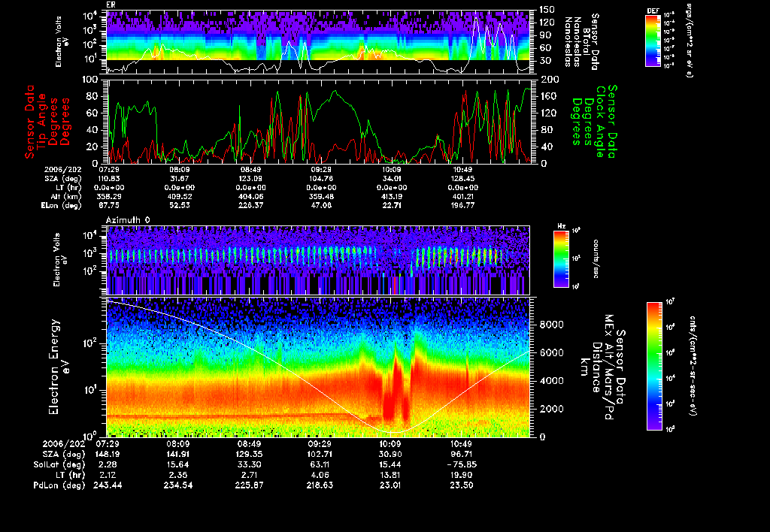770x532 pixels.
Task: Click the Electron Energy spectrogram with altitude curve
Action: (318, 367)
